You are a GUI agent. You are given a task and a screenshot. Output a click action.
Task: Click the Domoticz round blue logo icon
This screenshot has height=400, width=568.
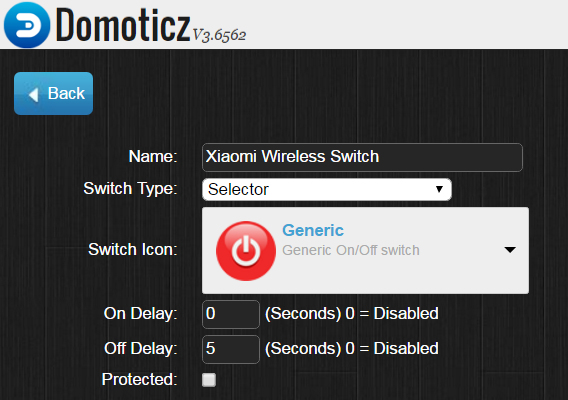click(27, 25)
